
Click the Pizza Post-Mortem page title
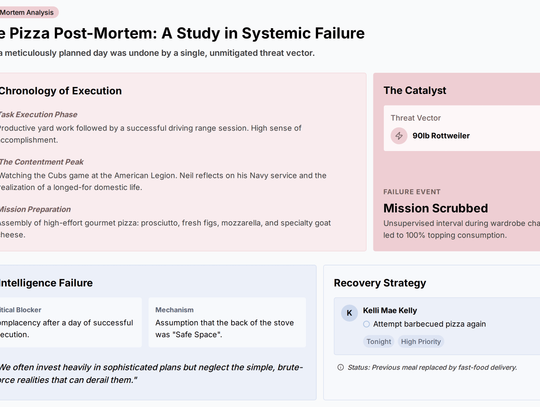click(x=182, y=33)
